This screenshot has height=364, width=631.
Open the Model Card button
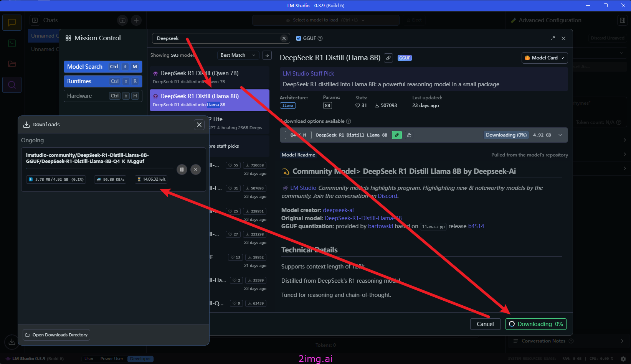[545, 58]
